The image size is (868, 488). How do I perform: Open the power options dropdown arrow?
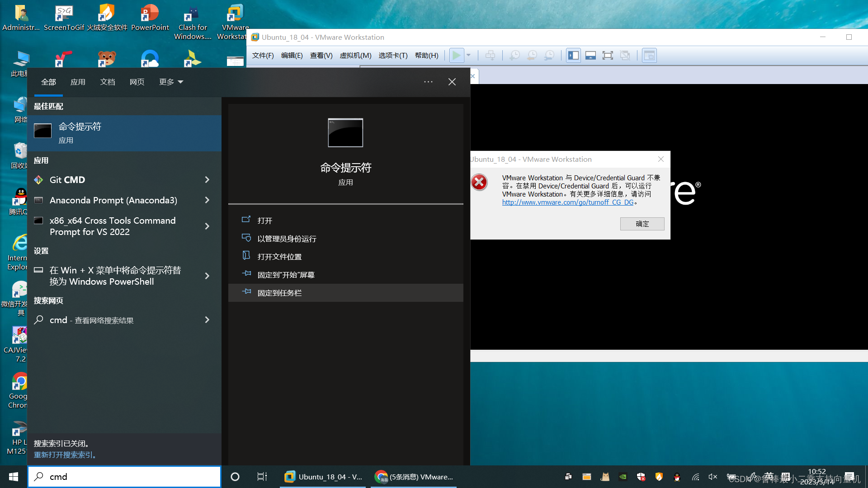click(x=469, y=56)
